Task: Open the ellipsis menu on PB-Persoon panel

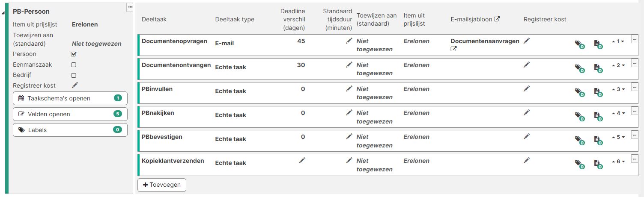Action: tap(130, 7)
